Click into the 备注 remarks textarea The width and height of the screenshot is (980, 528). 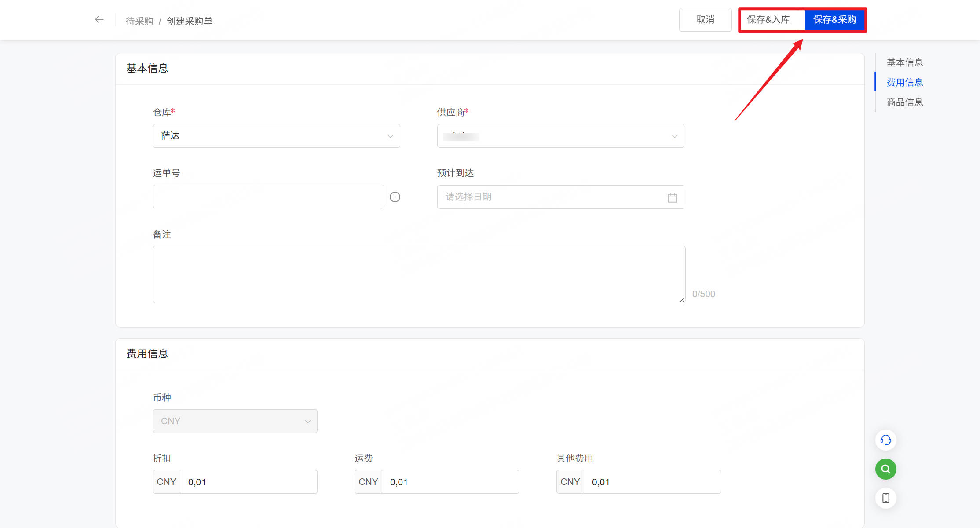tap(419, 274)
